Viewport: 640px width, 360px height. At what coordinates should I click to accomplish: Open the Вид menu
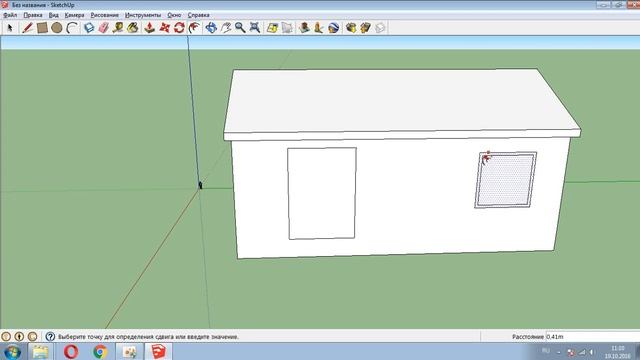click(x=53, y=15)
